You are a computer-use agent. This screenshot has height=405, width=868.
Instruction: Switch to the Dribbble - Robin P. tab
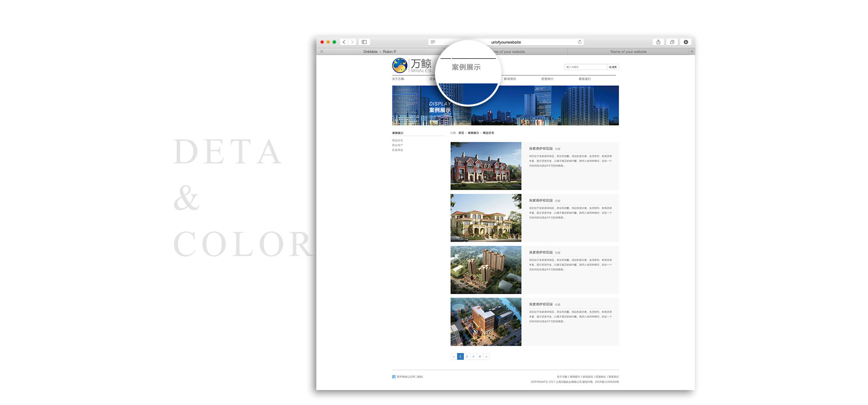click(380, 52)
